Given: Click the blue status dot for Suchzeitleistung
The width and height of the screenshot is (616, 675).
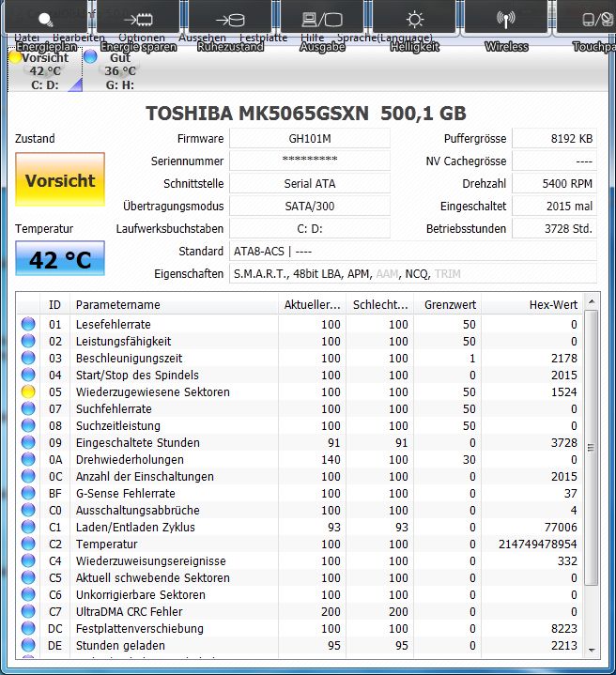Looking at the screenshot, I should click(28, 426).
